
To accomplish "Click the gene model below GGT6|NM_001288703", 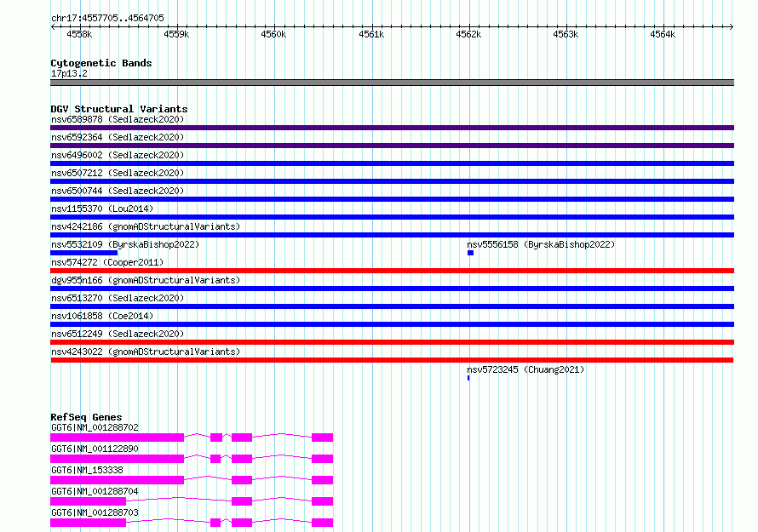I will pos(192,523).
